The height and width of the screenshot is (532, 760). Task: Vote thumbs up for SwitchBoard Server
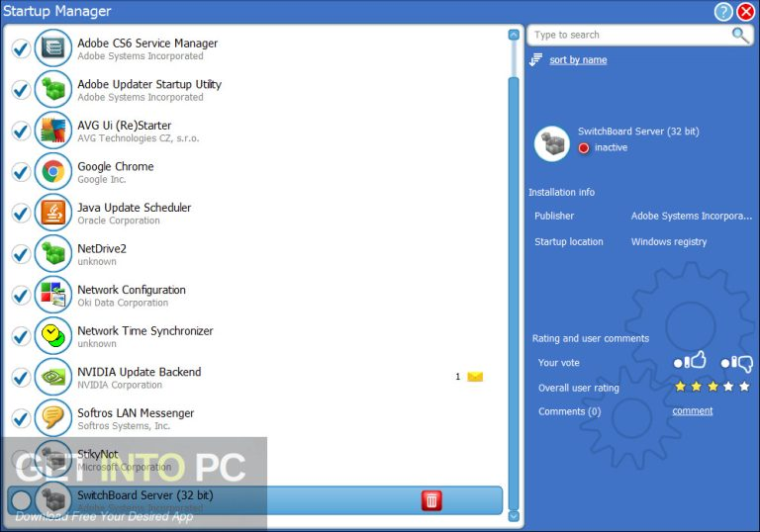coord(689,361)
